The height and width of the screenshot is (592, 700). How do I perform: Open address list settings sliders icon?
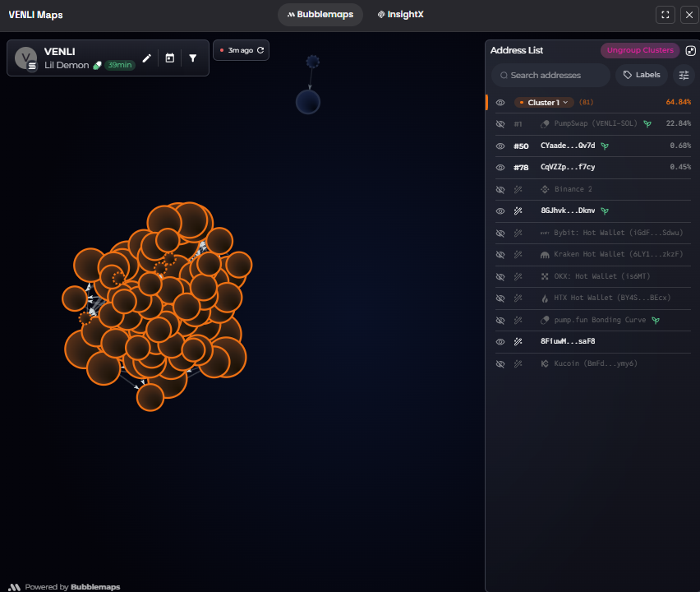(x=684, y=75)
